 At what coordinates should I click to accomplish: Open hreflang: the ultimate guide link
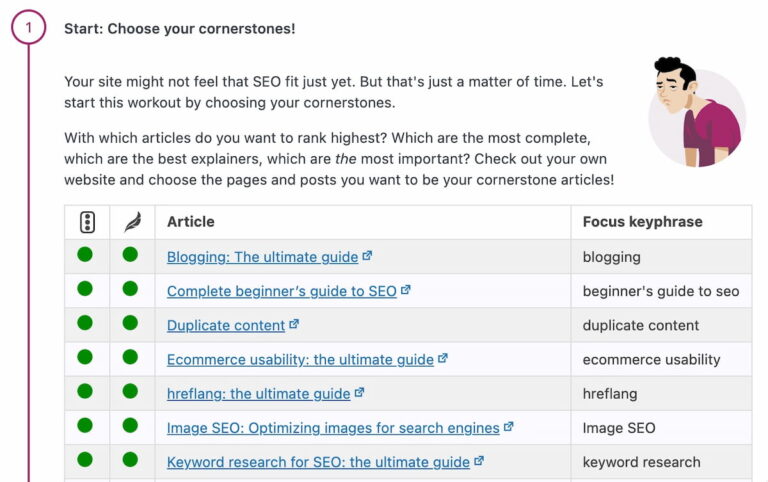(259, 394)
